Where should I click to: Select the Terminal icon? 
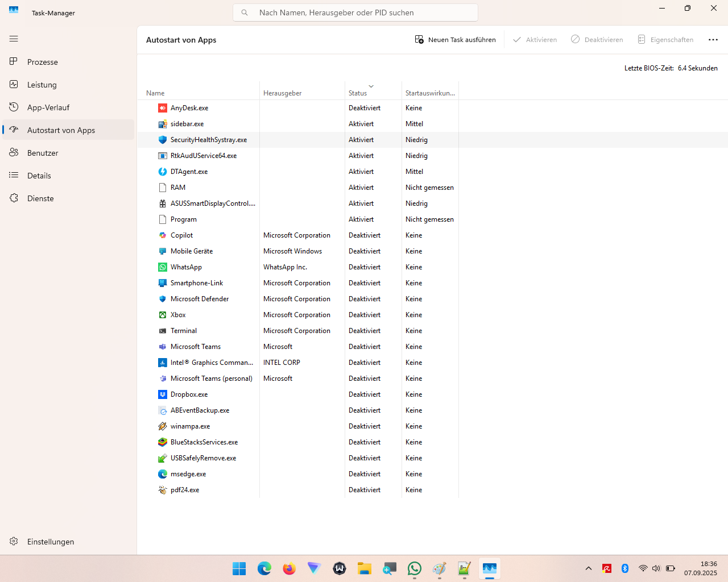pyautogui.click(x=163, y=331)
